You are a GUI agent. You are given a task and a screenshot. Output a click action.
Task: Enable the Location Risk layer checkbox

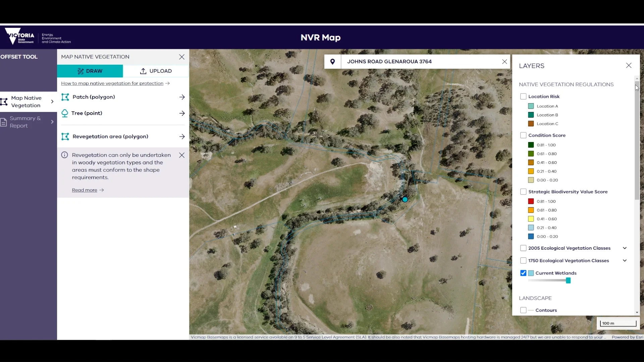point(523,97)
